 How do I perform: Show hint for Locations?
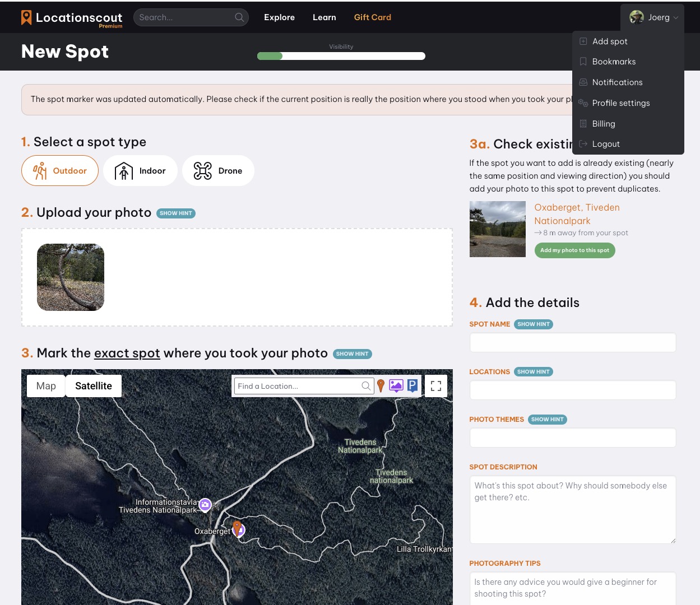click(x=534, y=372)
